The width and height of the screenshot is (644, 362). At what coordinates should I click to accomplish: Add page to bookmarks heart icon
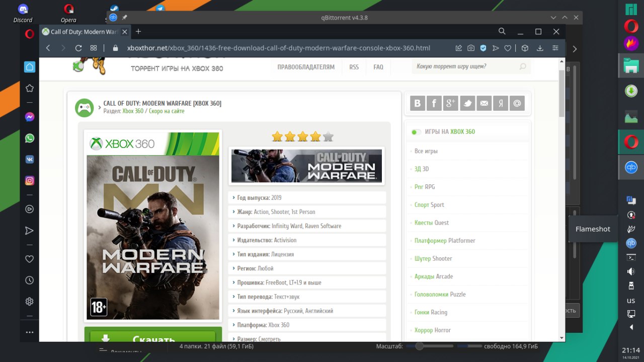click(508, 48)
